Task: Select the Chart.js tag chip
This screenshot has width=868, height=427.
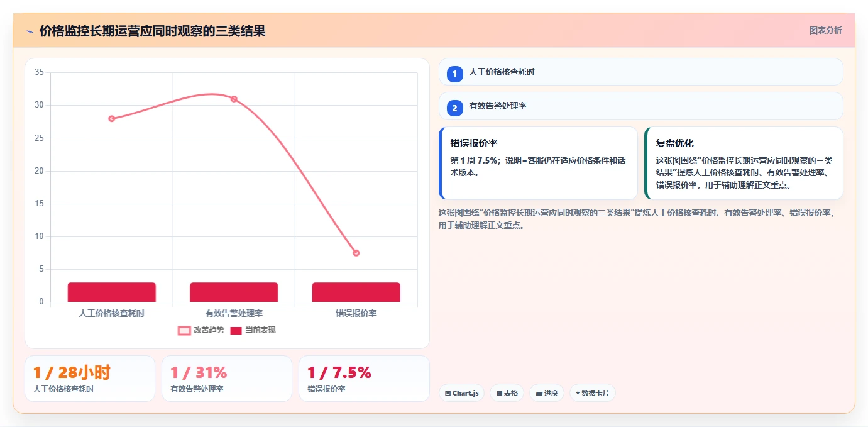Action: point(461,393)
